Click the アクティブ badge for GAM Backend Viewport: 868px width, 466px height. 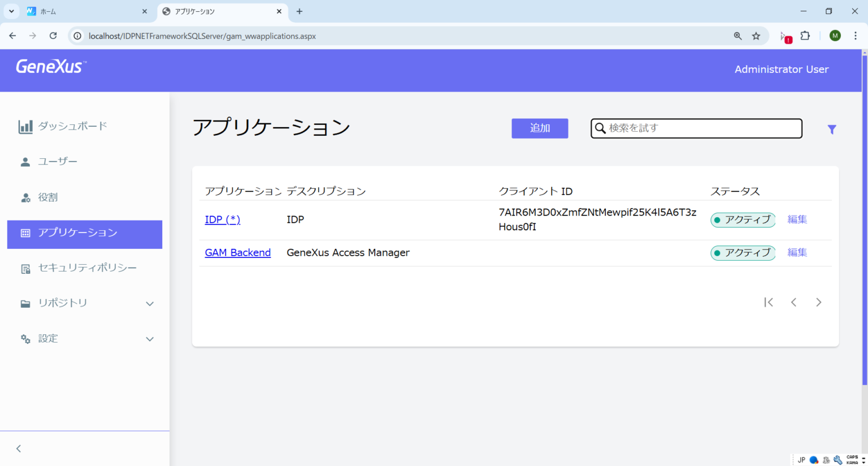pos(743,253)
